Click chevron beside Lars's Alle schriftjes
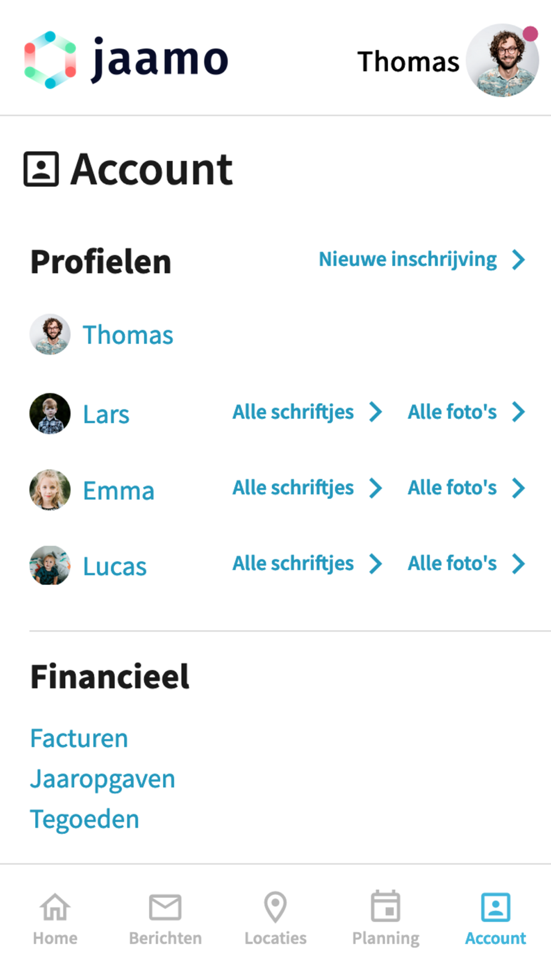Screen dimensions: 551x980 point(376,412)
